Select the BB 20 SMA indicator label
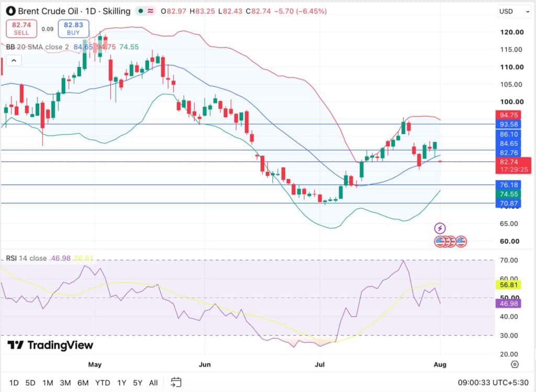 (x=37, y=47)
